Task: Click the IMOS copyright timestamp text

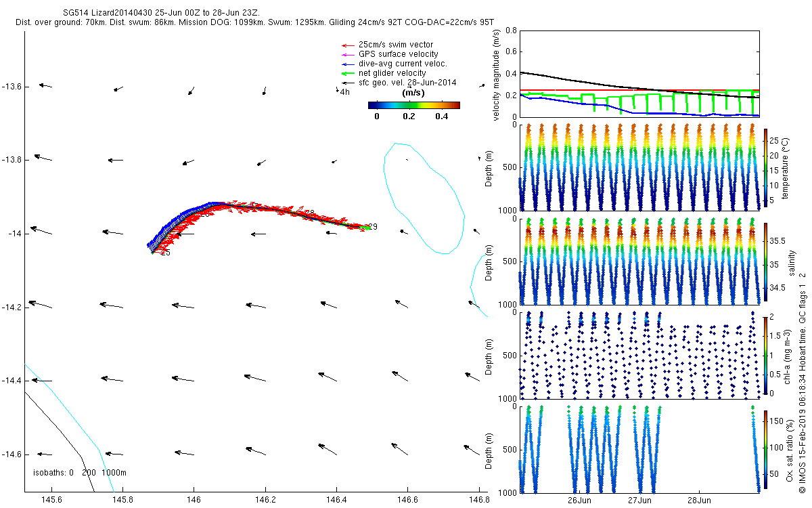Action: point(803,382)
